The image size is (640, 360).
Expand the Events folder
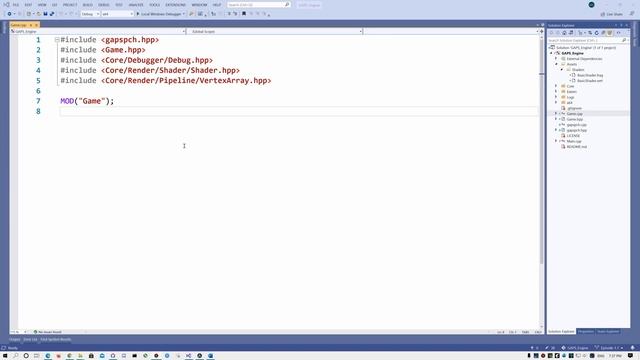tap(556, 91)
